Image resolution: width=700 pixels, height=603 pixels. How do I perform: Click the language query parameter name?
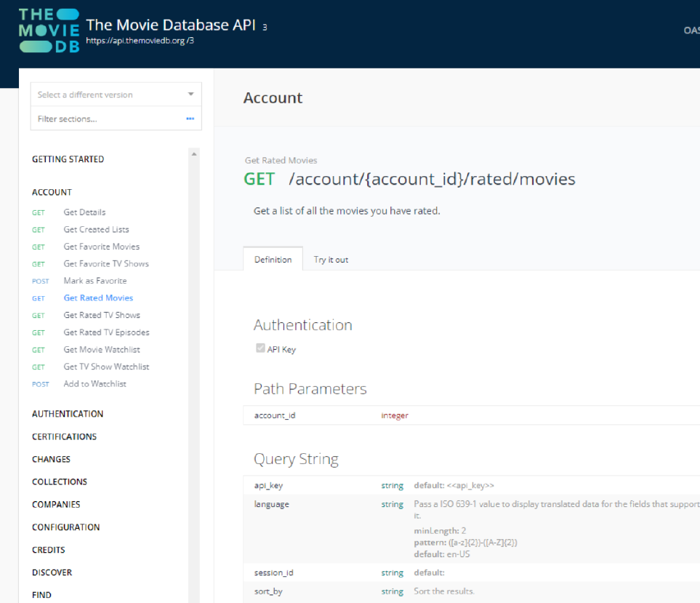271,504
